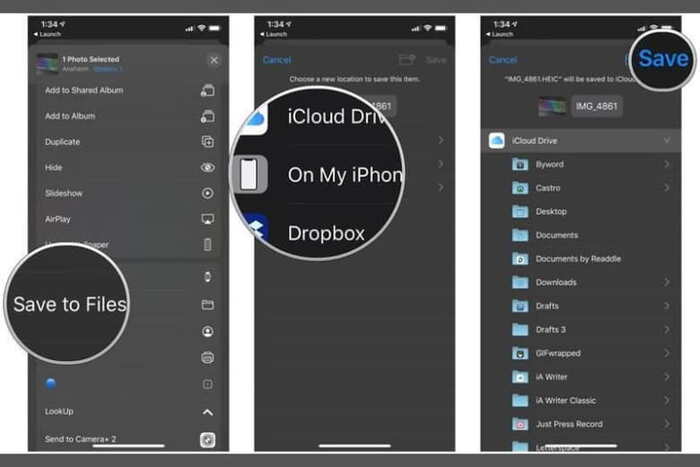Screen dimensions: 700x467
Task: Select the Castro folder name
Action: tap(548, 188)
